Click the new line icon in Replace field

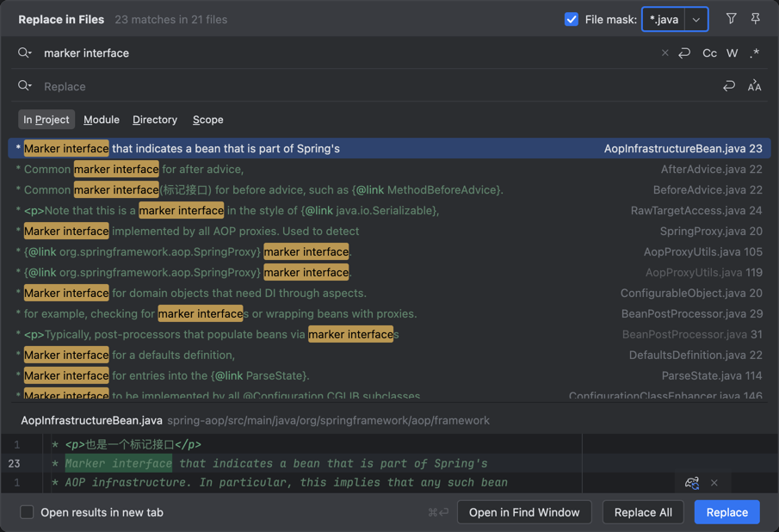pyautogui.click(x=729, y=86)
